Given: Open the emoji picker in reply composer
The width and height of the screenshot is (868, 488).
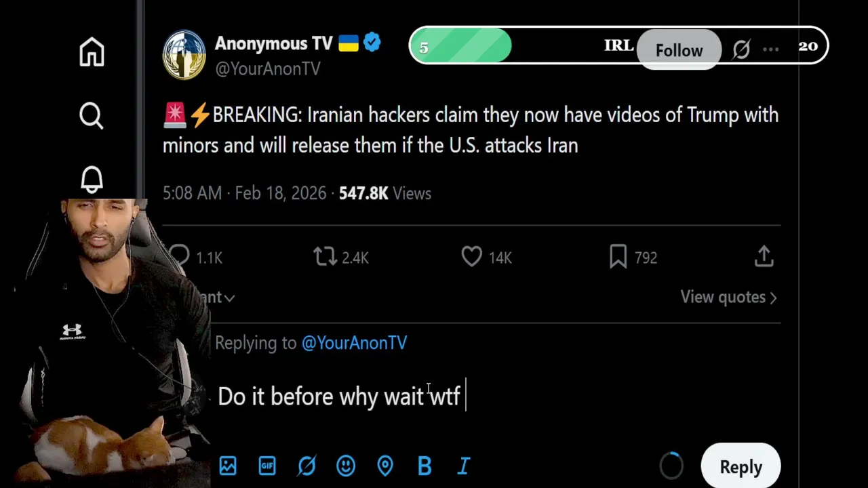Looking at the screenshot, I should [346, 466].
